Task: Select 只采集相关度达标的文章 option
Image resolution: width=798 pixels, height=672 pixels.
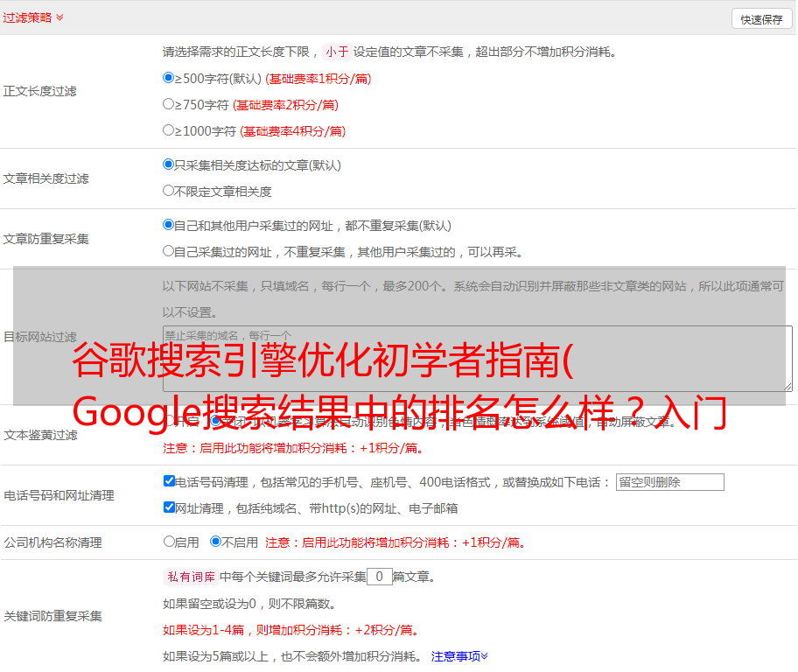Action: 169,164
